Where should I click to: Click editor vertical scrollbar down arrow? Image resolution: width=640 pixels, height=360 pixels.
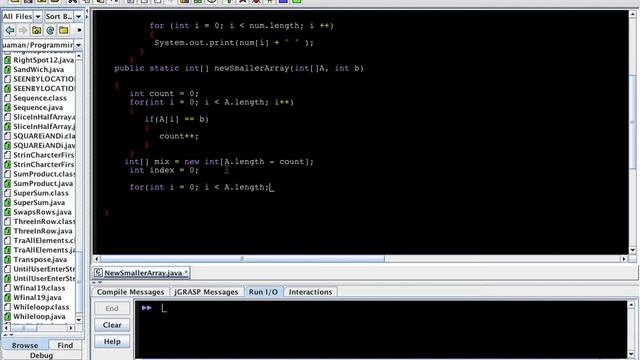click(633, 250)
